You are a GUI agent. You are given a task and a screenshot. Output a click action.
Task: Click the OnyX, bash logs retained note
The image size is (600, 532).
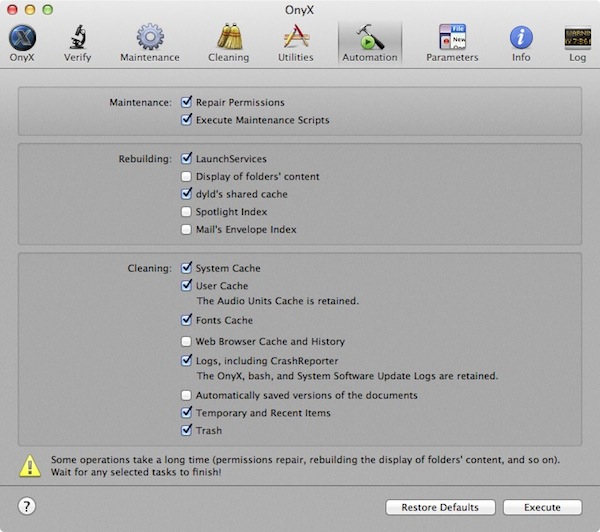click(x=347, y=376)
